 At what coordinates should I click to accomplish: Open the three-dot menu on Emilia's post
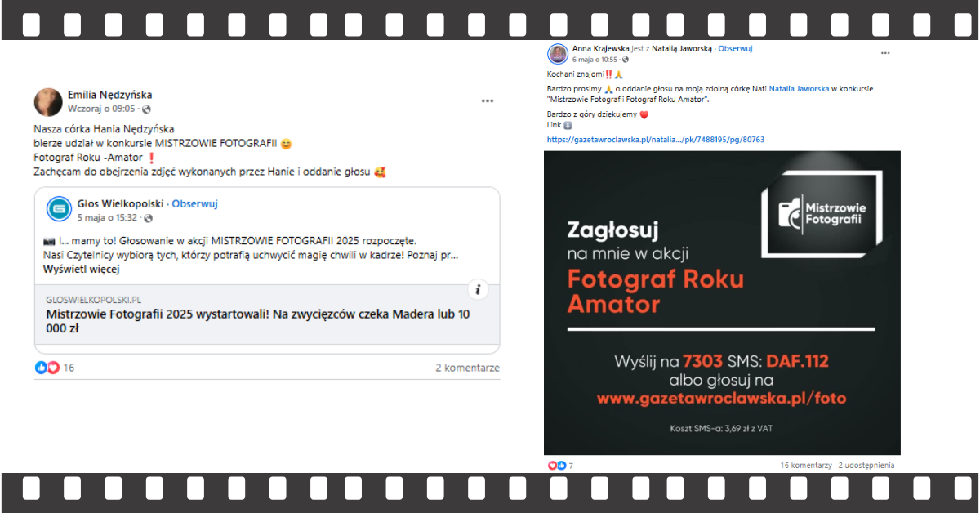(x=488, y=101)
